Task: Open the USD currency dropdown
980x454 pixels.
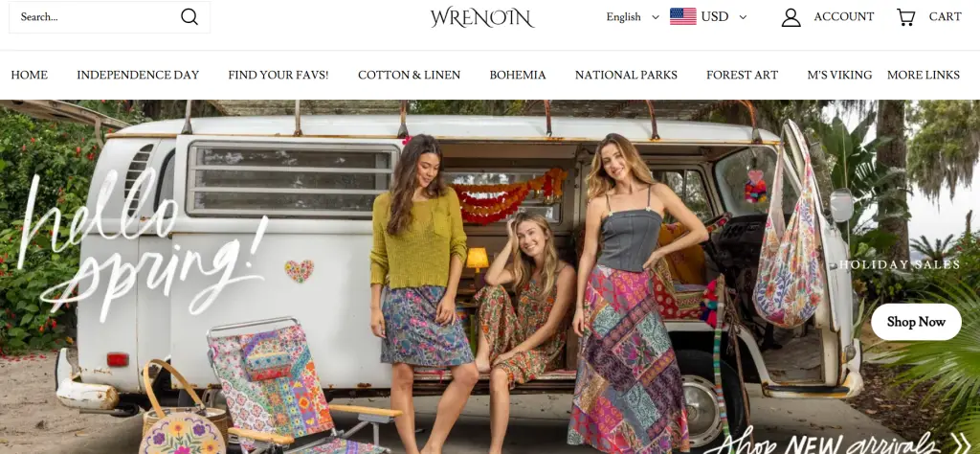Action: point(724,17)
